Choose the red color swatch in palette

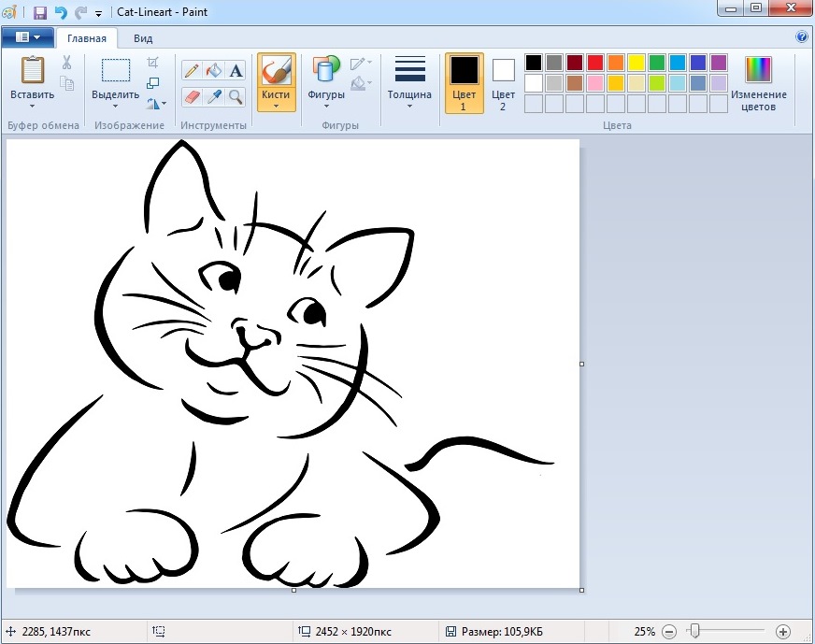tap(594, 63)
